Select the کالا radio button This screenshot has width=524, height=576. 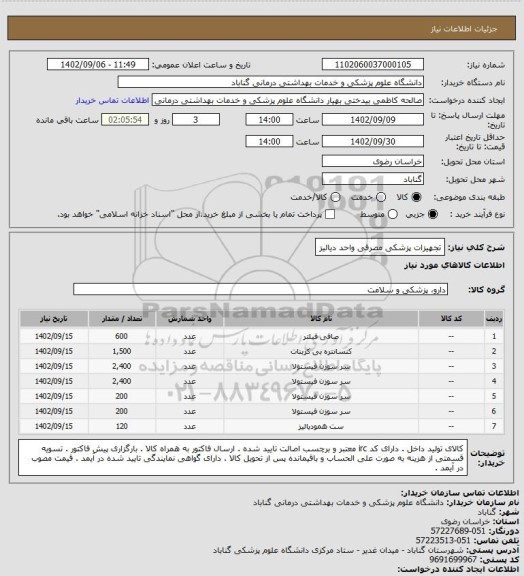(x=416, y=197)
